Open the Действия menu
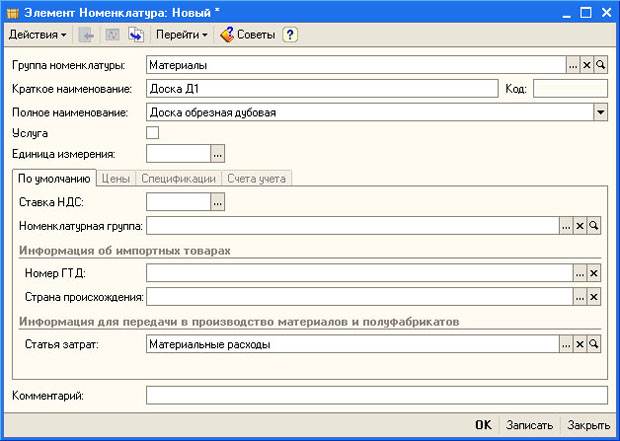This screenshot has width=620, height=441. (x=38, y=35)
